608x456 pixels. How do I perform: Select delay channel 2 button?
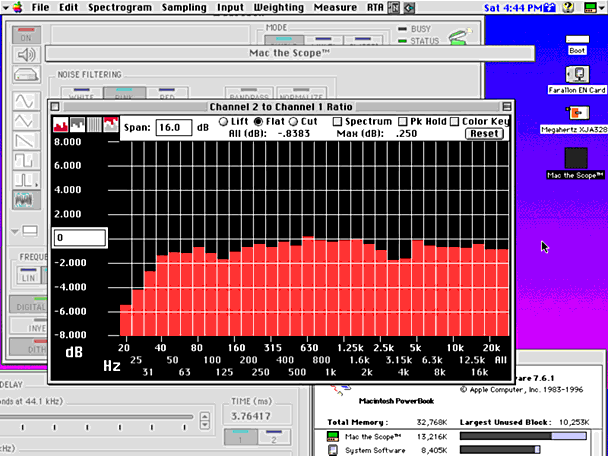(274, 437)
